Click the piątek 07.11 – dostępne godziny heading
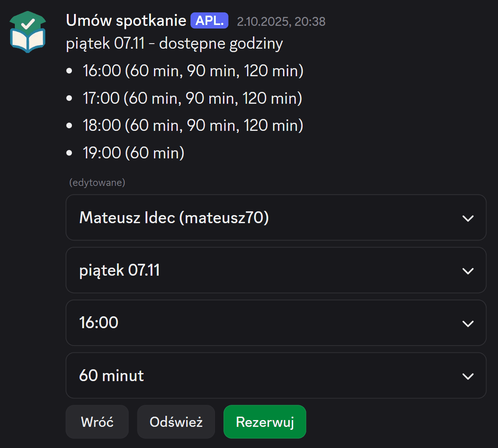The image size is (498, 448). 174,44
